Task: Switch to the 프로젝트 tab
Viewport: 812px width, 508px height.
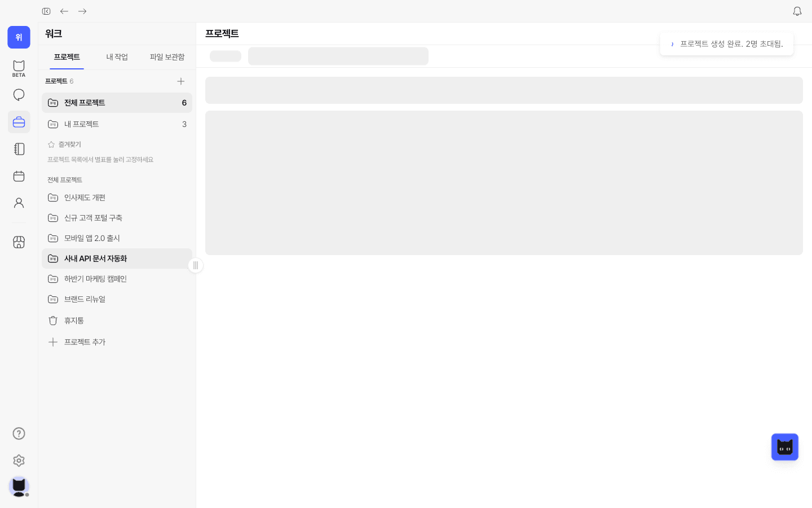Action: click(x=67, y=57)
